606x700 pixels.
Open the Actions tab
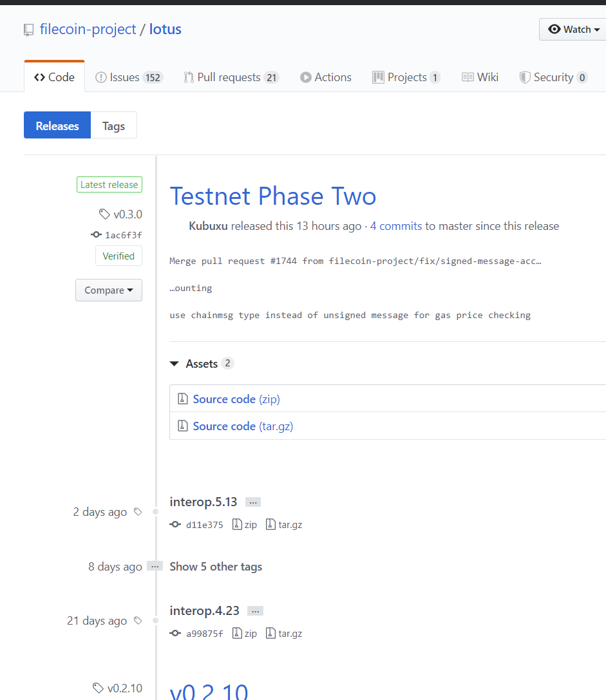pyautogui.click(x=326, y=77)
